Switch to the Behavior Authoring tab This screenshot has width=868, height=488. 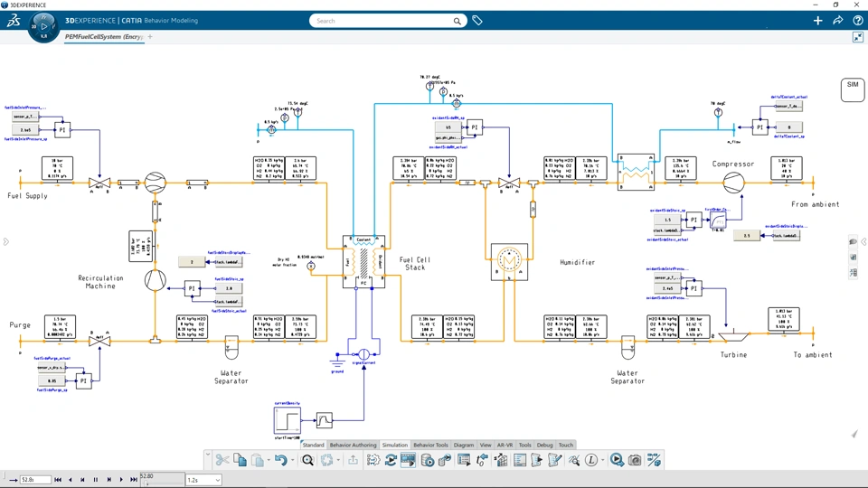pos(353,445)
